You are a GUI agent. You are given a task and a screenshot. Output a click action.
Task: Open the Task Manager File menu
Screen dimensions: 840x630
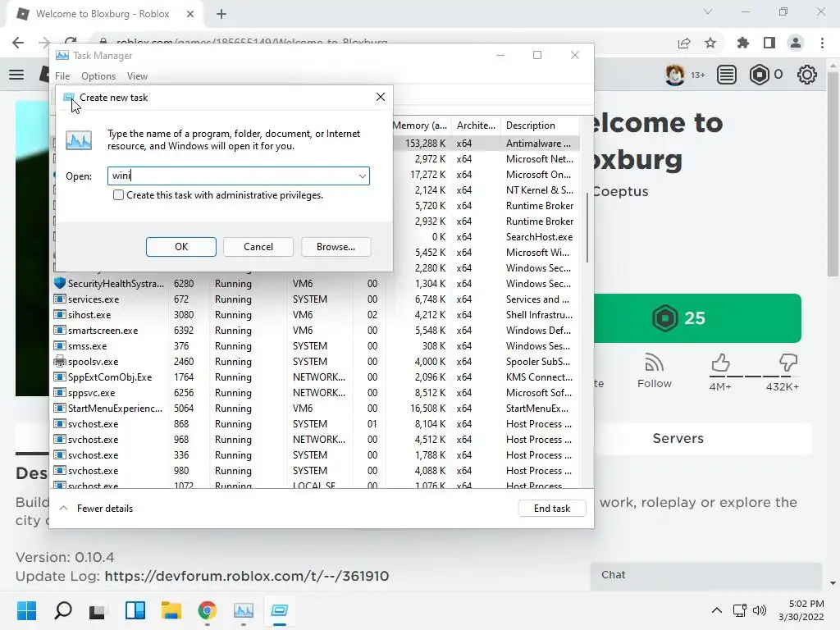click(62, 76)
